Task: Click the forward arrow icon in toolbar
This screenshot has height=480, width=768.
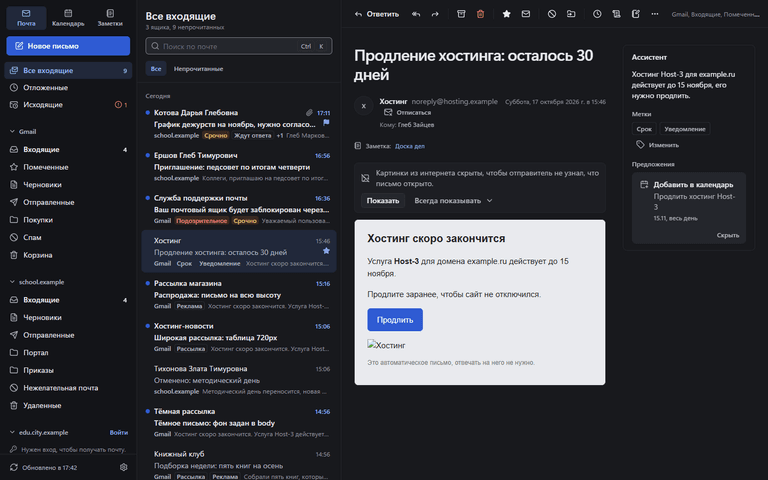Action: coord(435,14)
